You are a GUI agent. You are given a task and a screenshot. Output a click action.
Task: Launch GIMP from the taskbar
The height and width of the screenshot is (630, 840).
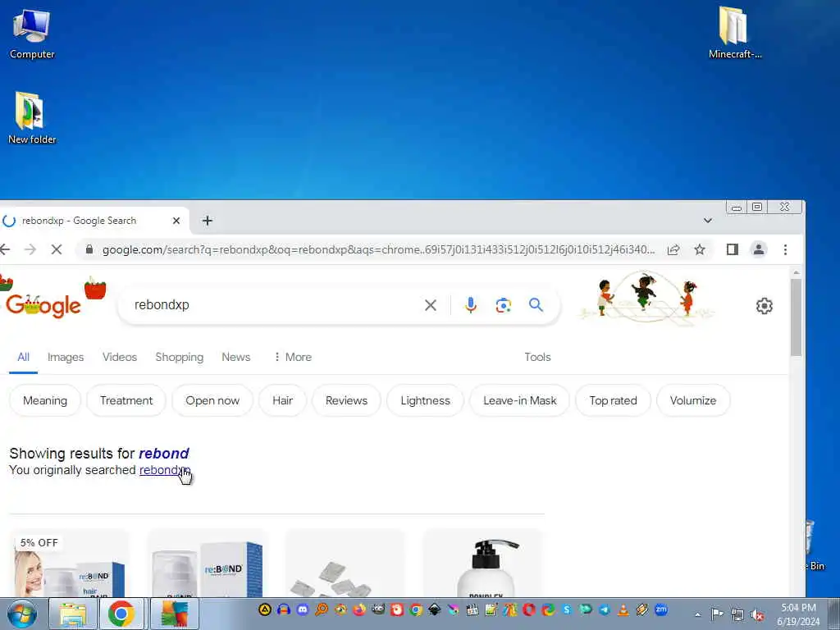tap(377, 609)
